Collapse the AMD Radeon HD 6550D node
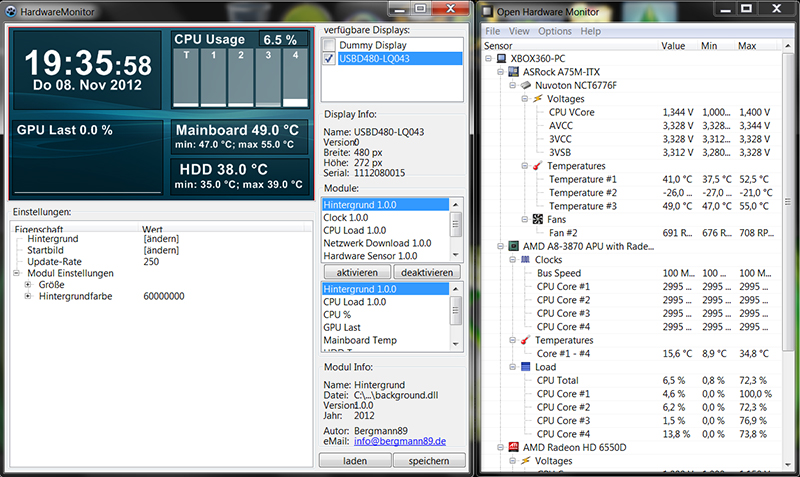The image size is (800, 477). click(x=501, y=447)
